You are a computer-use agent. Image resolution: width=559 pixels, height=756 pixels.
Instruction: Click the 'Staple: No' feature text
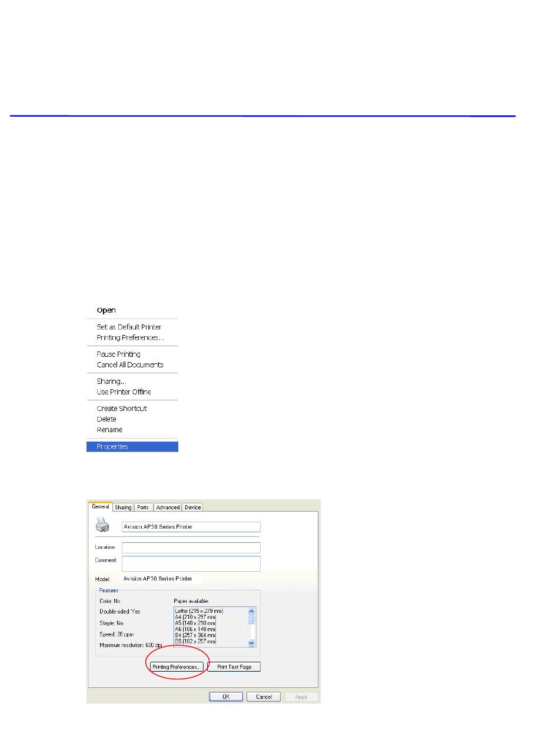[x=111, y=623]
